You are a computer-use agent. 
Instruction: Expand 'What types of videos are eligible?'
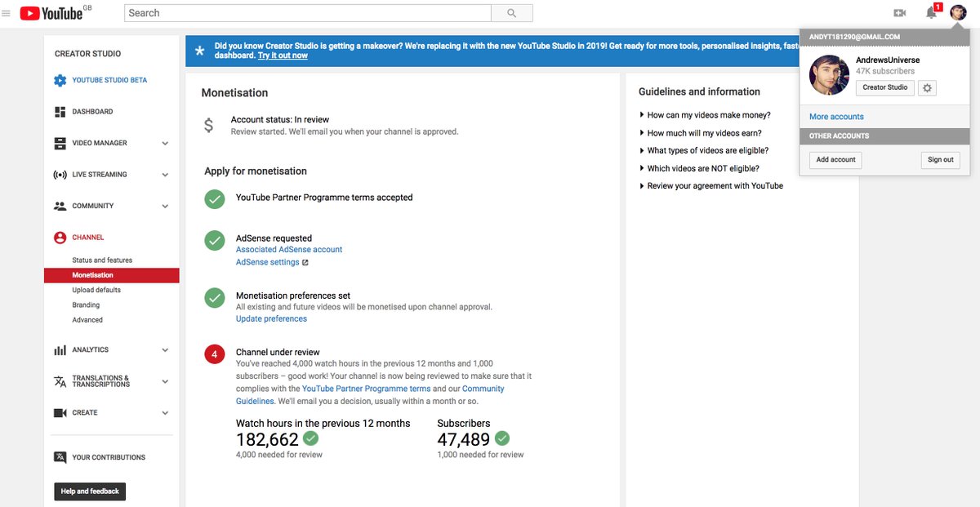(x=703, y=151)
